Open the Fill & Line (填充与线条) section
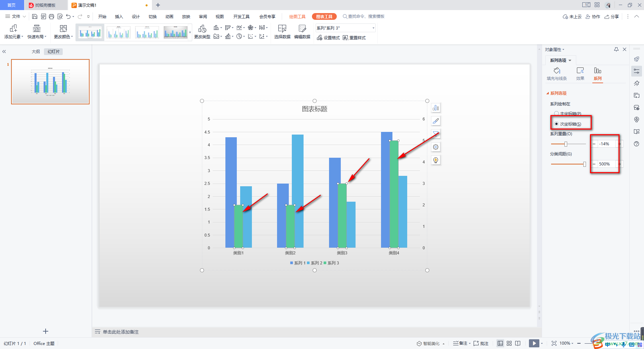Viewport: 644px width, 349px height. (x=557, y=74)
